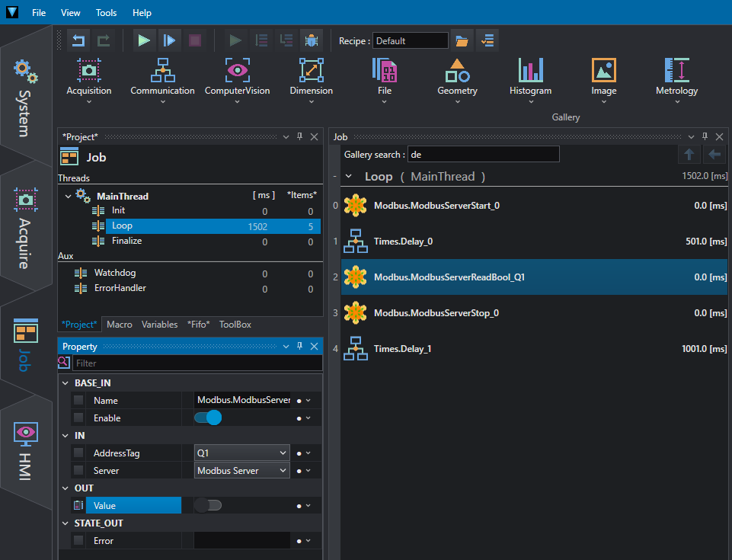Screen dimensions: 732x560
Task: Click the Gallery search input field
Action: [x=483, y=155]
